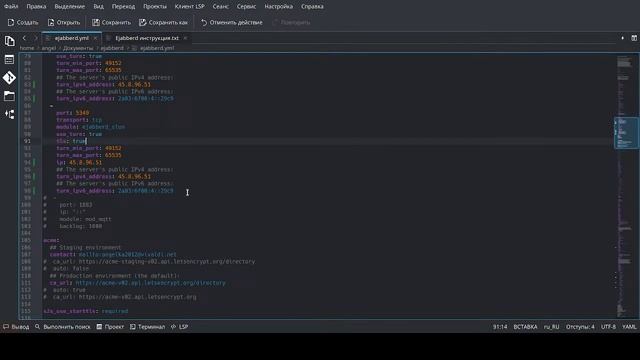Click the '## Staging environment' comment line
This screenshot has width=640, height=360.
pos(85,247)
